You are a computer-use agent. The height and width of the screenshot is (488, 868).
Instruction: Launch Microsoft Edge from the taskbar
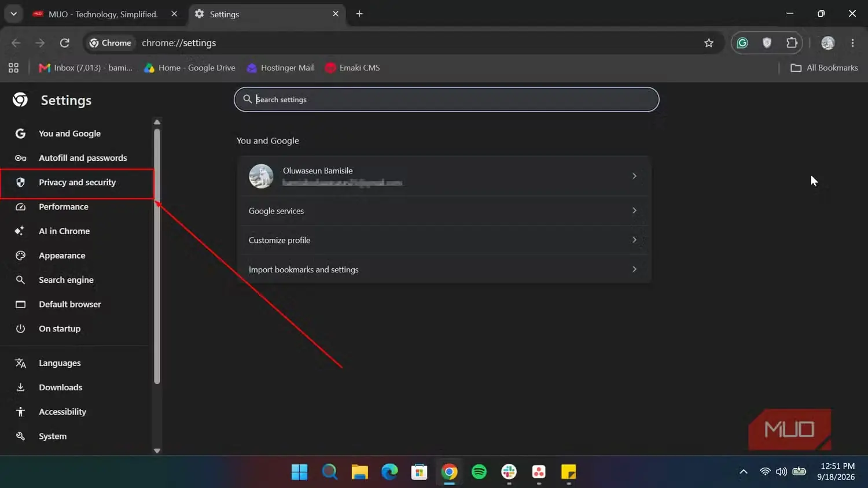[389, 472]
